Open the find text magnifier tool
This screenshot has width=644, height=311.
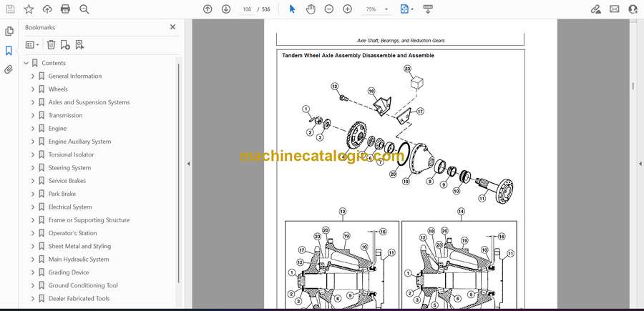84,9
